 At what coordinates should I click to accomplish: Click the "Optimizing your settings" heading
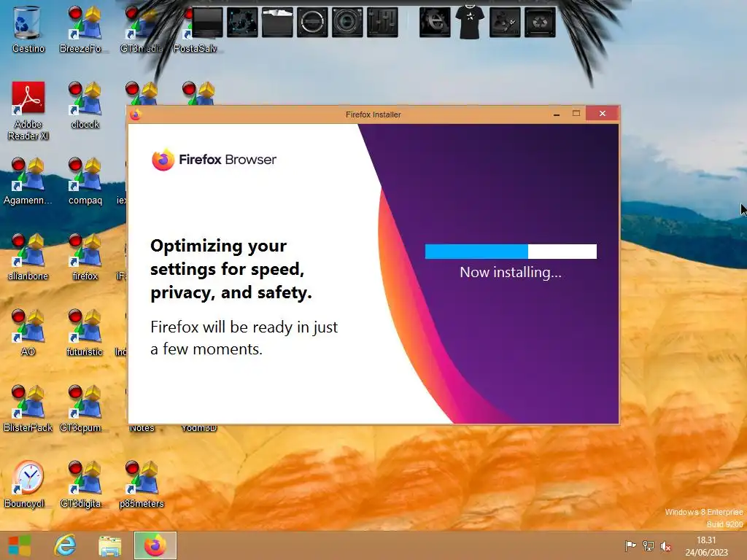coord(231,269)
